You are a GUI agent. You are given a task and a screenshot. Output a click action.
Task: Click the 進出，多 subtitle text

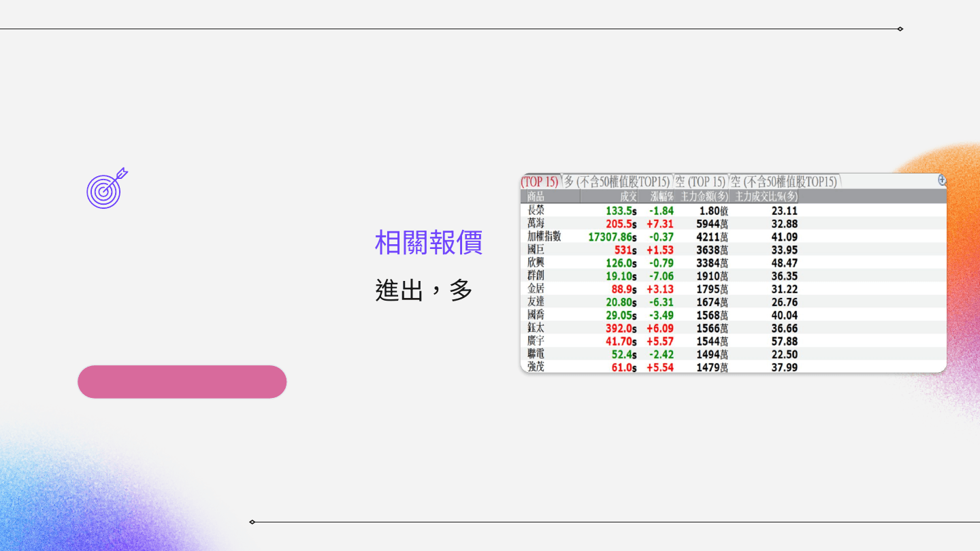coord(424,290)
